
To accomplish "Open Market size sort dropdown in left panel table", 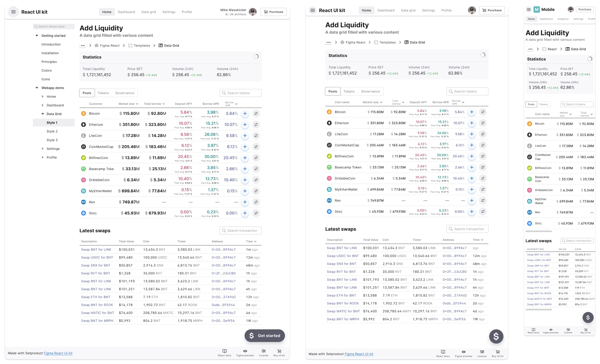I will (137, 104).
